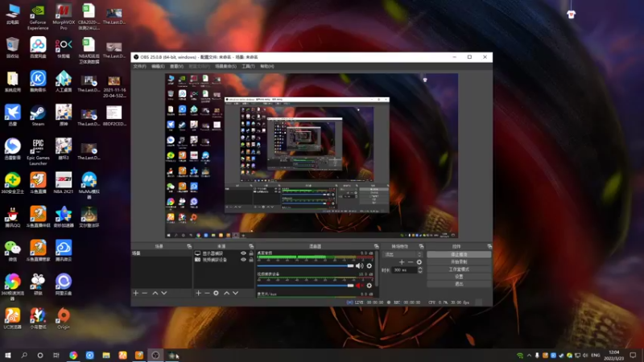Decrease transition duration with down stepper arrow
The width and height of the screenshot is (644, 362).
click(x=419, y=272)
